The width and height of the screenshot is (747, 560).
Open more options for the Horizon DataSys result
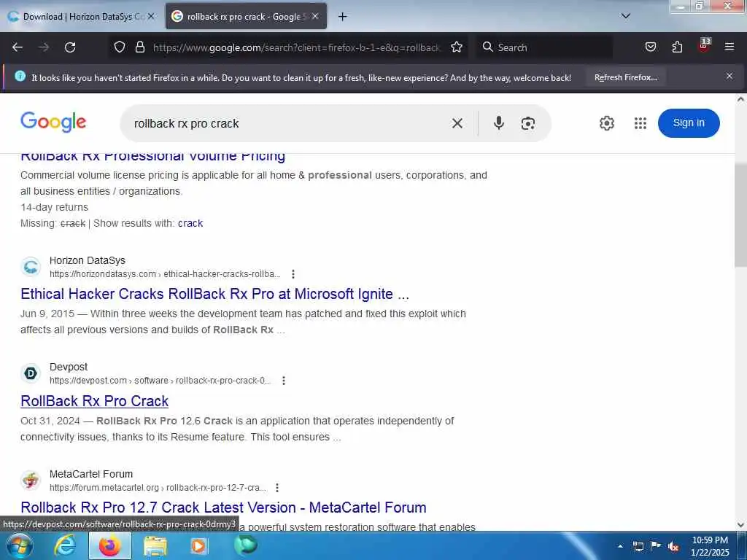(x=293, y=274)
